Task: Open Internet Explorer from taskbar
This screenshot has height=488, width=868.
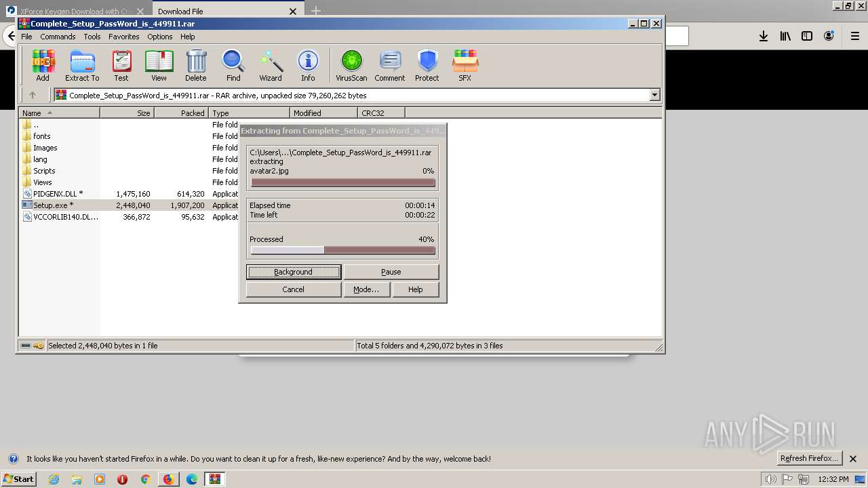Action: pyautogui.click(x=54, y=479)
